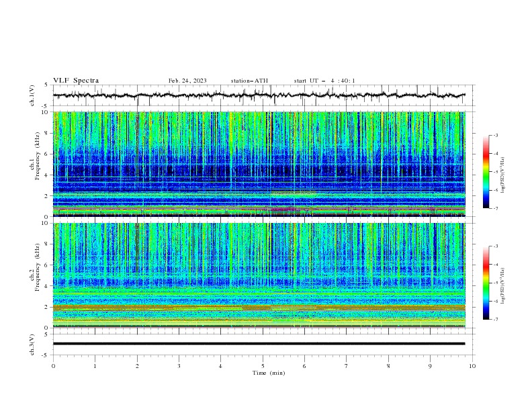The width and height of the screenshot is (532, 411).
Task: Click the time axis tick label 3
Action: coord(179,366)
